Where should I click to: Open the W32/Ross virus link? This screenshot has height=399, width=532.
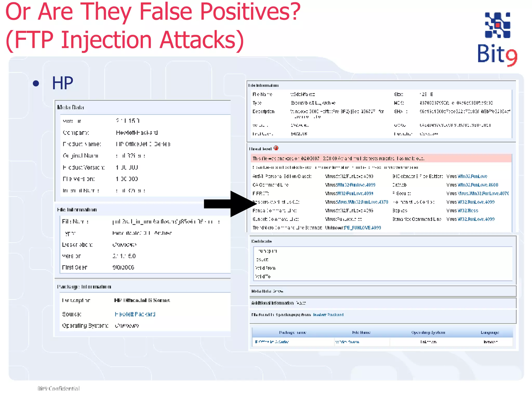click(x=468, y=210)
